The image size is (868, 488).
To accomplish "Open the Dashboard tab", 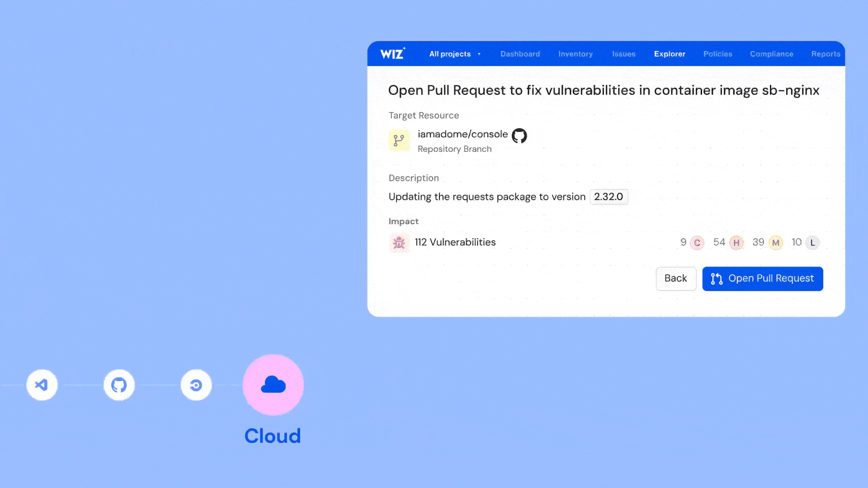I will click(520, 54).
